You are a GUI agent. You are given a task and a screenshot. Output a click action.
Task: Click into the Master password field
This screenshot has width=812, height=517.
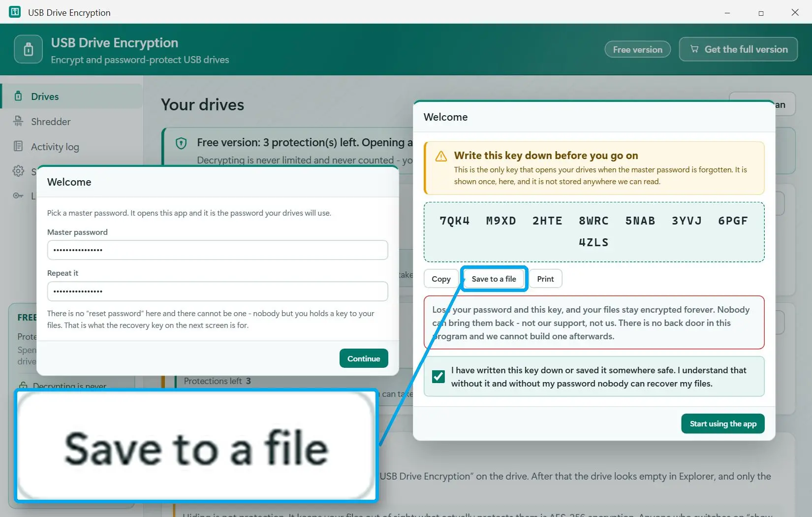[x=218, y=250]
